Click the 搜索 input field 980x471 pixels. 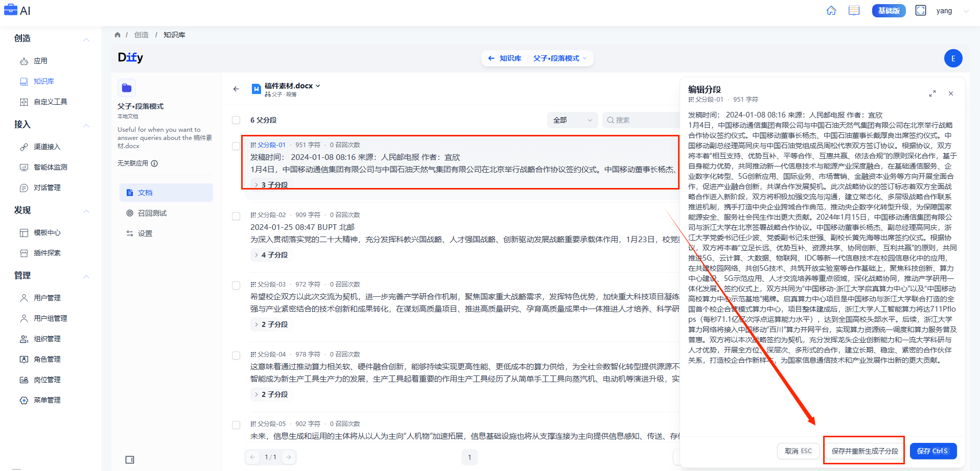click(641, 120)
